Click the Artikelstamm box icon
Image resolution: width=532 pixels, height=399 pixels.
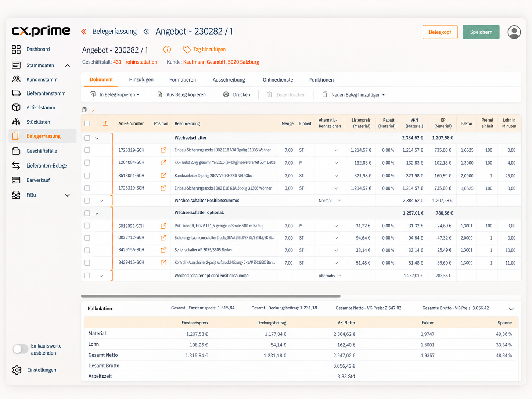pos(16,107)
